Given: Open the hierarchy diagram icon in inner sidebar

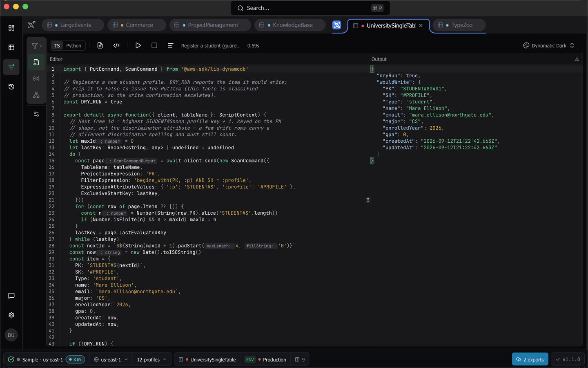Looking at the screenshot, I should tap(36, 95).
